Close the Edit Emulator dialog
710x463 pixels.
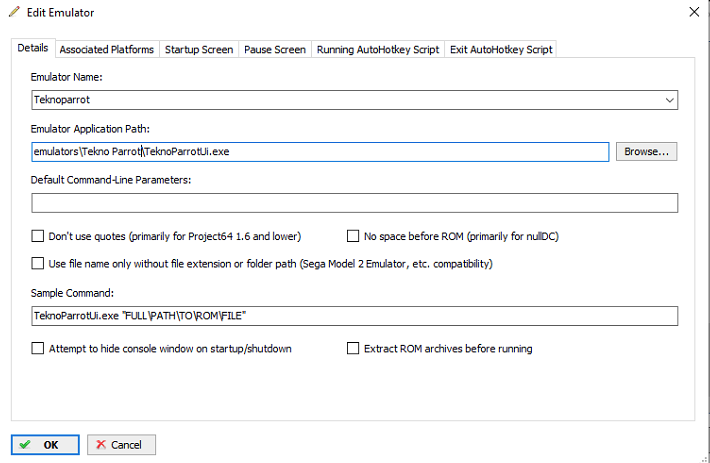coord(694,12)
